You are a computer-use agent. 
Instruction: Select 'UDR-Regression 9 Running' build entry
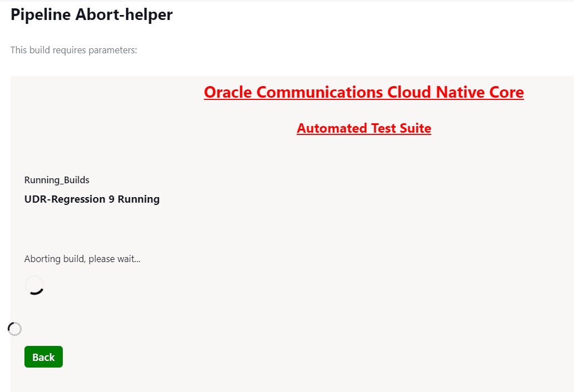[x=92, y=199]
